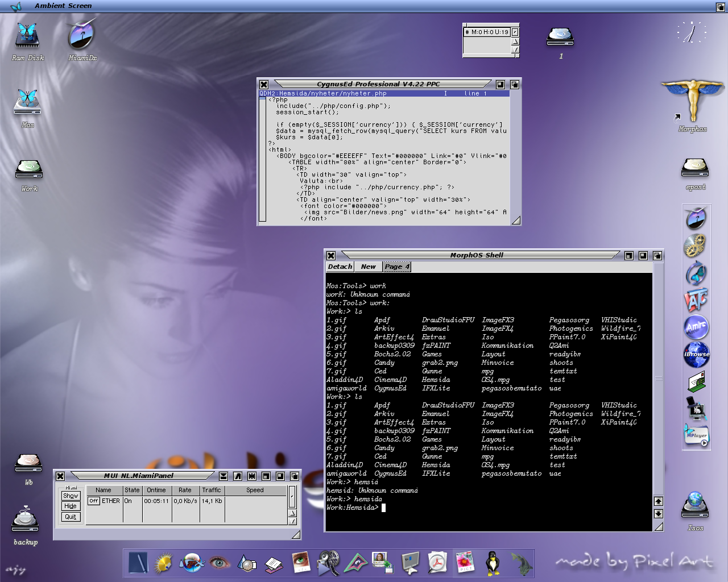Click the Traffic column header in MiamiPanel

point(212,490)
